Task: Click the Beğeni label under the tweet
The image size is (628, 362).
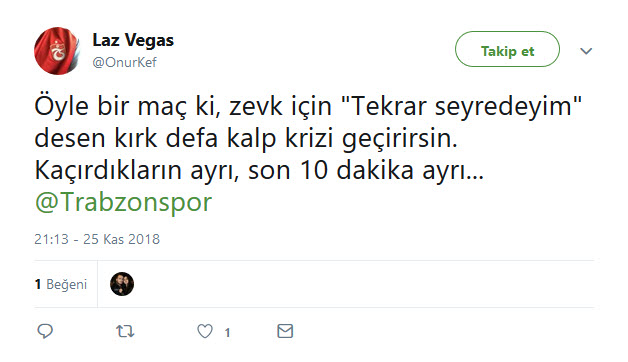Action: pyautogui.click(x=66, y=285)
